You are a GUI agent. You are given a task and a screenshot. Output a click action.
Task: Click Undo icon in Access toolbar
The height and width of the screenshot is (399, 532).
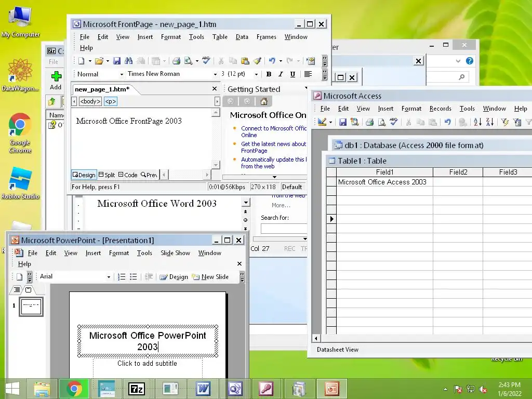447,122
